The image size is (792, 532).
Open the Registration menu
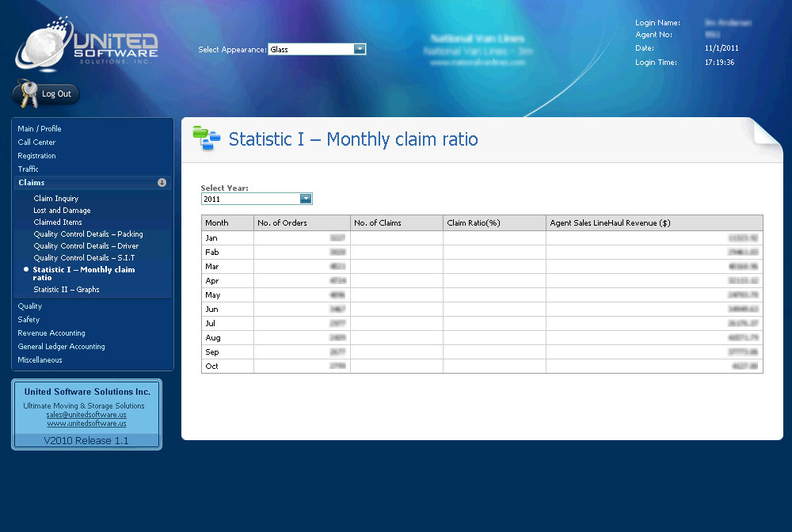pyautogui.click(x=37, y=156)
